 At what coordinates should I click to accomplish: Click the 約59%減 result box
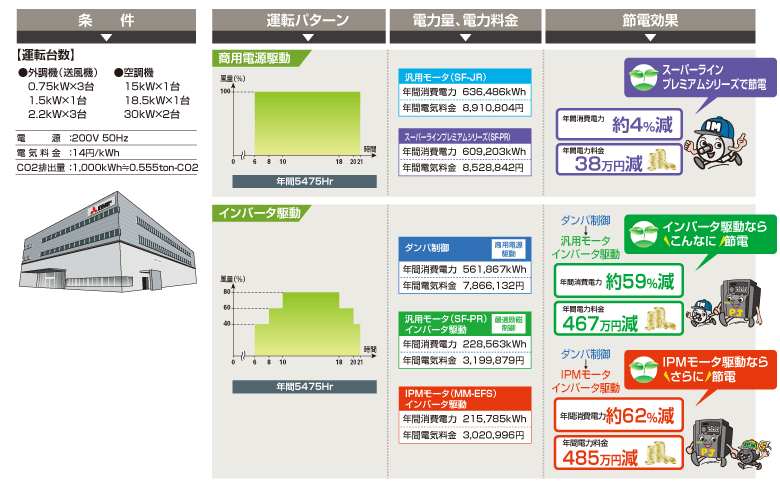[619, 281]
